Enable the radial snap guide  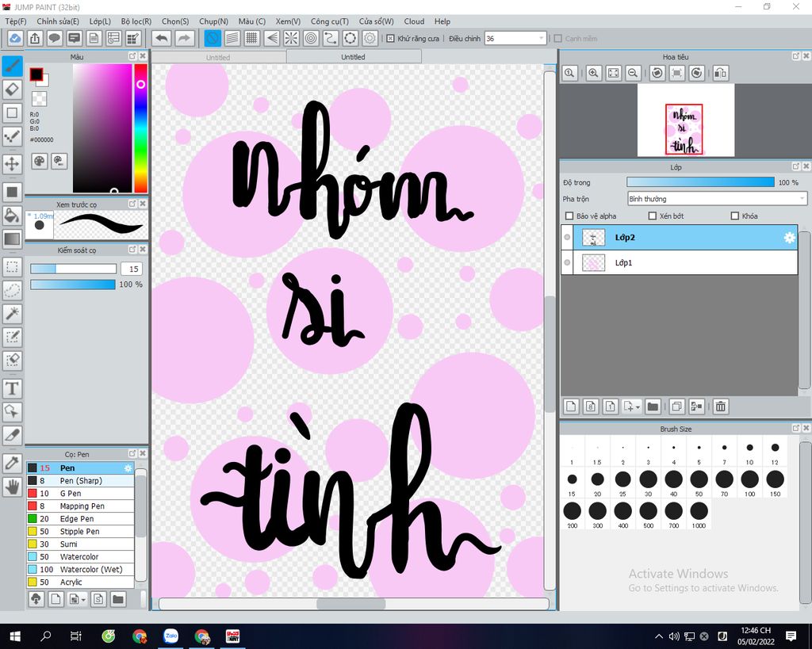coord(291,38)
